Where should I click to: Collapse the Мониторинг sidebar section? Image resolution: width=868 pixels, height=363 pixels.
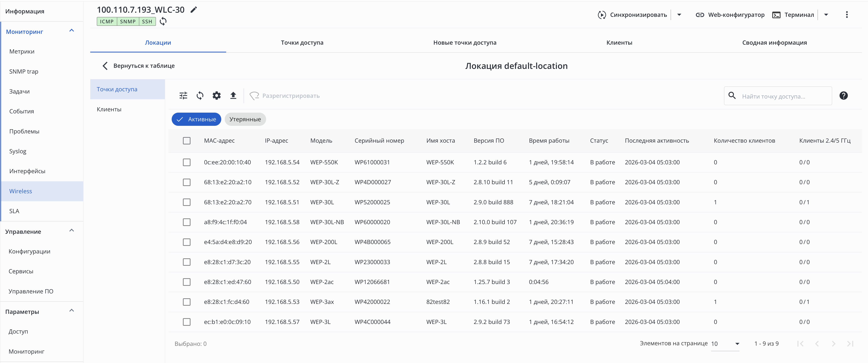pos(71,31)
